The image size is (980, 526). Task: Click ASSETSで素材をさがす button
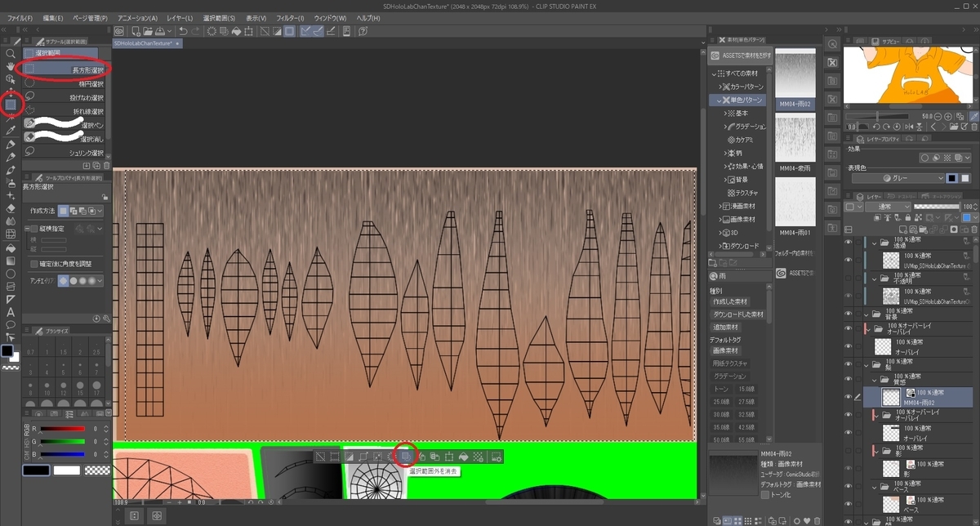tap(741, 56)
